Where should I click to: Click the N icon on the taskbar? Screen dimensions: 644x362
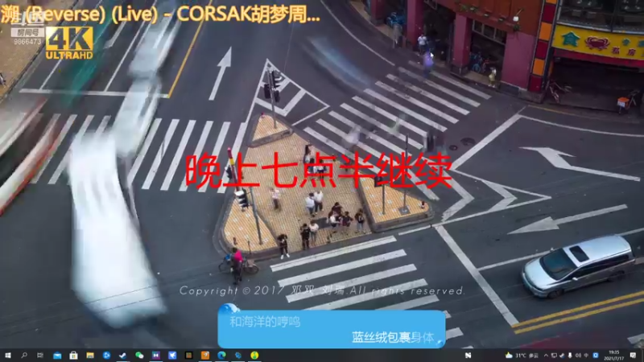(469, 356)
